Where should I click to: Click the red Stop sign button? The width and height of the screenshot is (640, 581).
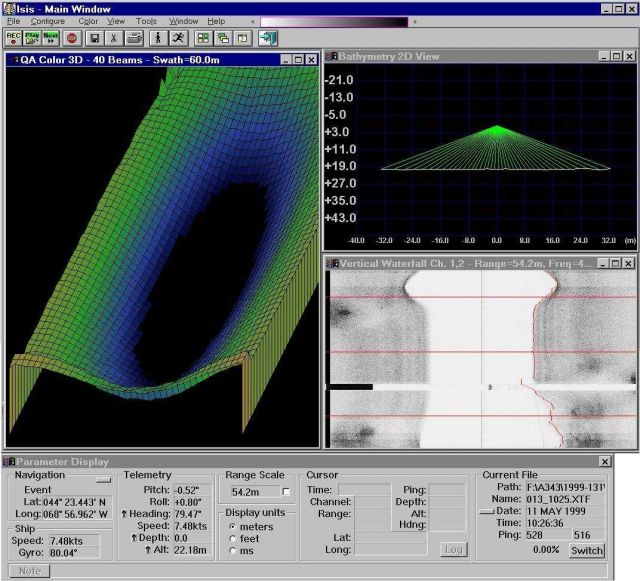click(72, 38)
